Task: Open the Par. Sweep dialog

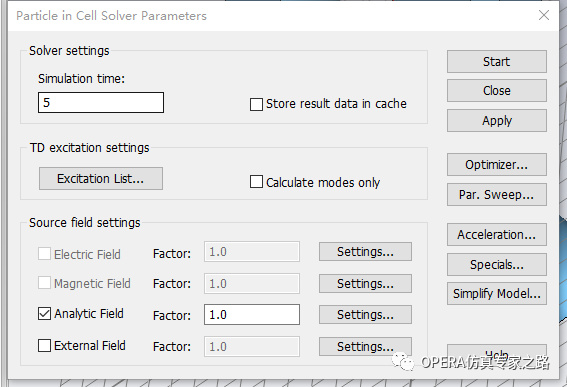Action: pos(496,195)
